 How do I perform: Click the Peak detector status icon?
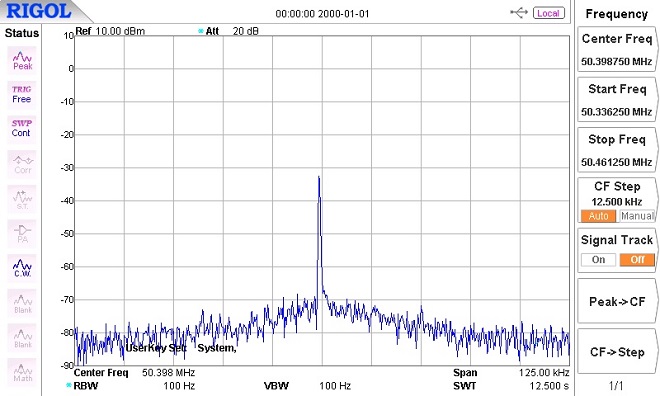(x=22, y=60)
